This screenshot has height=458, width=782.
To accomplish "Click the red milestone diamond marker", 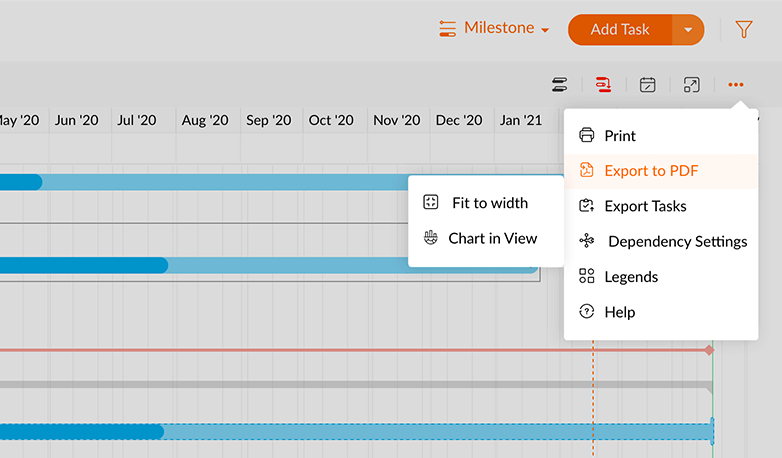I will tap(709, 350).
